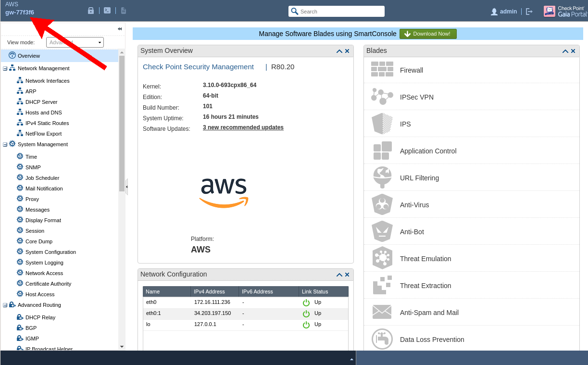Click the Threat Emulation blade icon
Screen dimensions: 588x365
click(x=382, y=258)
